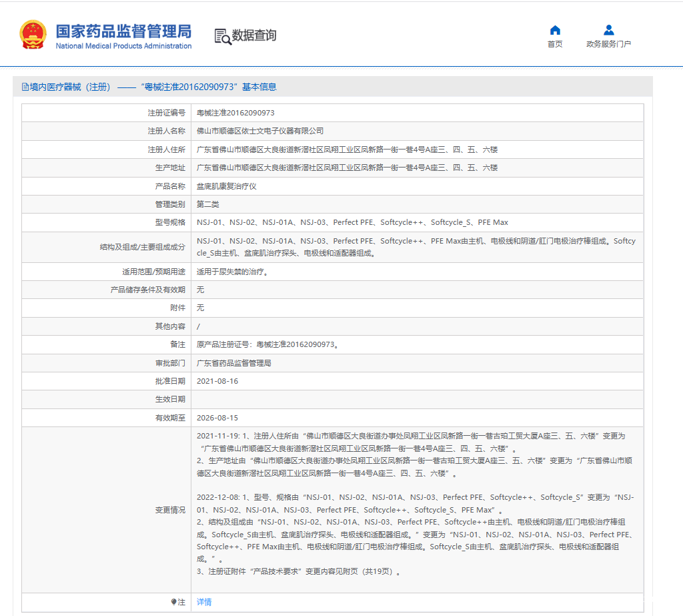Click the 数据查询 header text
683x616 pixels.
(x=254, y=35)
